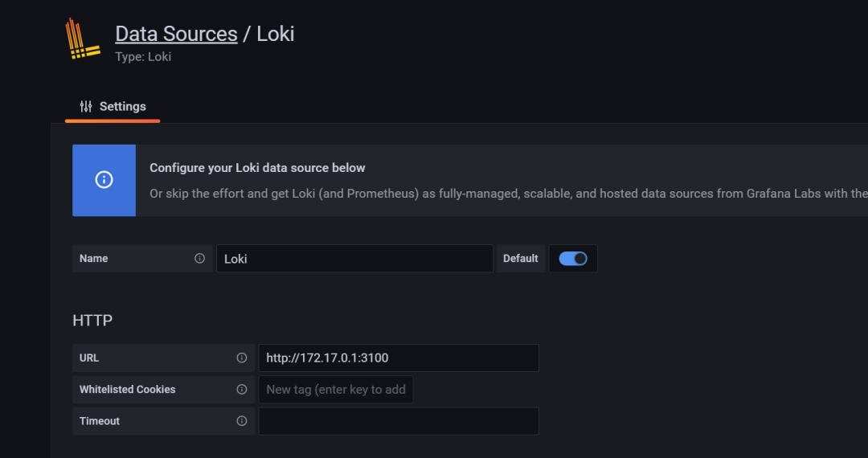Click the Name input field containing Loki

pos(354,259)
